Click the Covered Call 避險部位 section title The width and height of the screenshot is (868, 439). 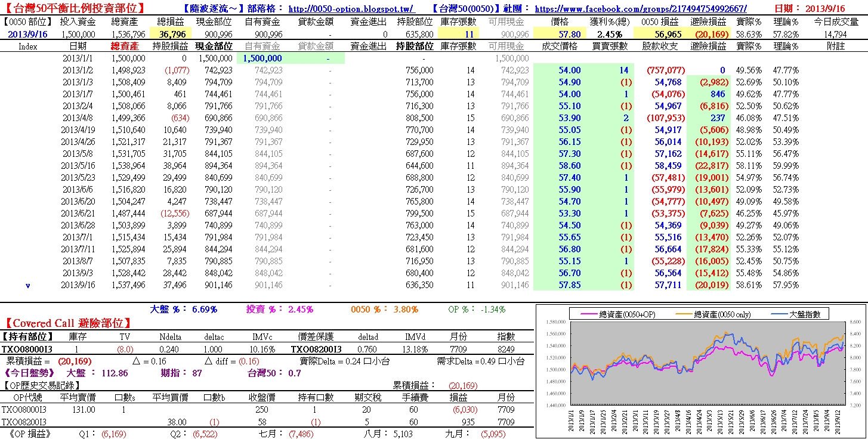69,323
